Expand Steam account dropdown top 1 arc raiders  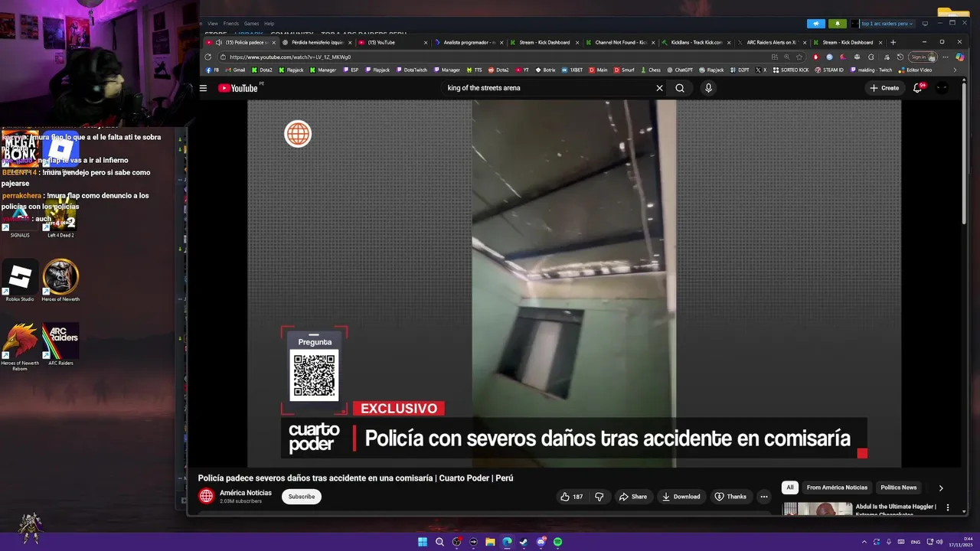click(x=887, y=24)
